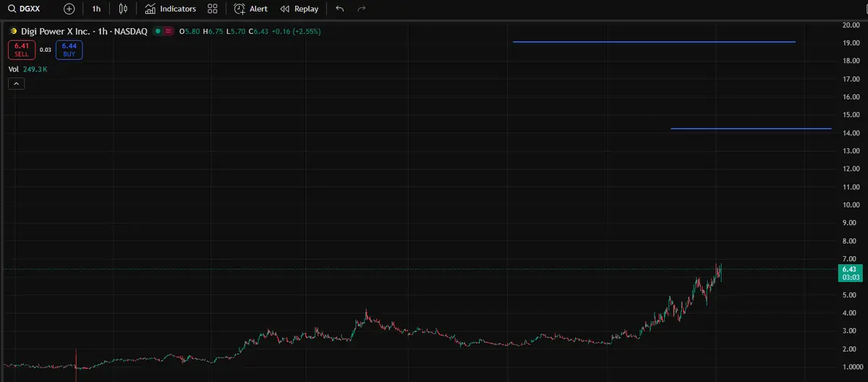Click the 6.41 SELL button
This screenshot has height=382, width=868.
click(x=20, y=49)
